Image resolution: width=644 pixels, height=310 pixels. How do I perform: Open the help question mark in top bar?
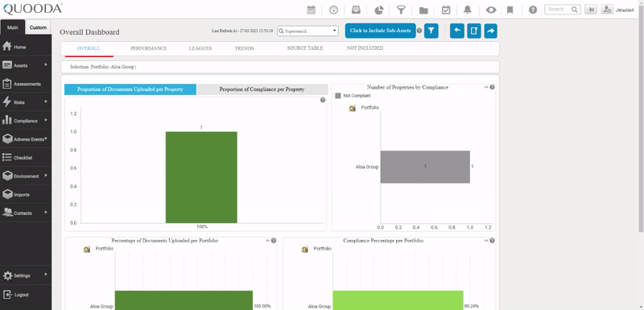(533, 10)
